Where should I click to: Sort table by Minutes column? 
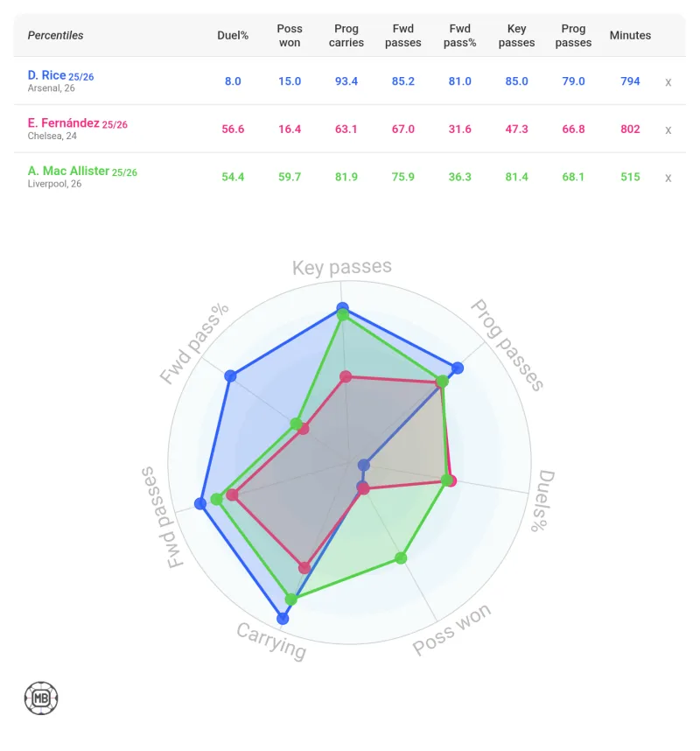630,36
